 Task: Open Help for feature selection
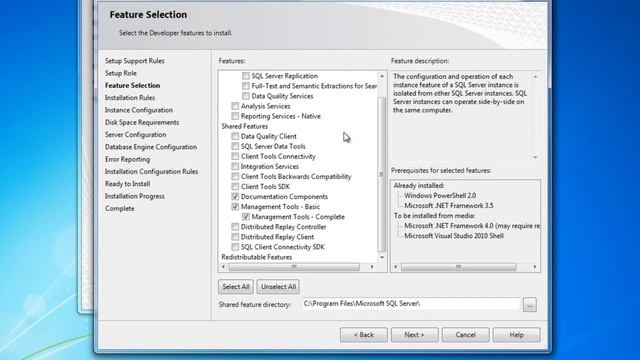coord(516,335)
